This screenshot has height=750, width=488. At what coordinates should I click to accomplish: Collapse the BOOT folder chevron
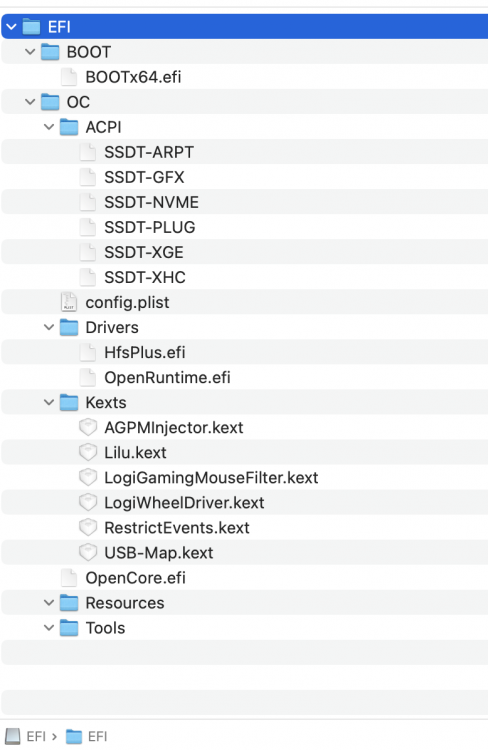[30, 52]
